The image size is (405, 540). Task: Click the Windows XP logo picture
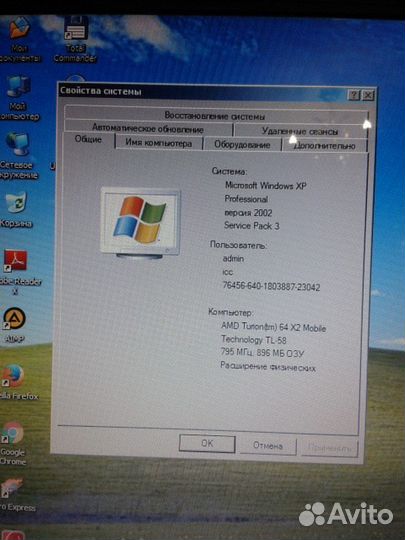(x=140, y=223)
